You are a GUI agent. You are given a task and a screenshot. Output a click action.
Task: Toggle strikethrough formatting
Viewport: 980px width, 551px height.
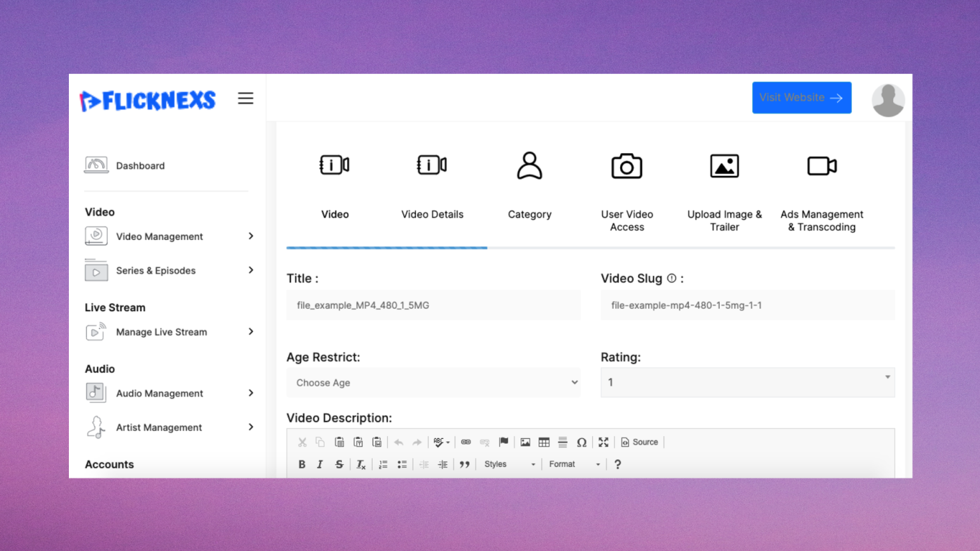(339, 464)
